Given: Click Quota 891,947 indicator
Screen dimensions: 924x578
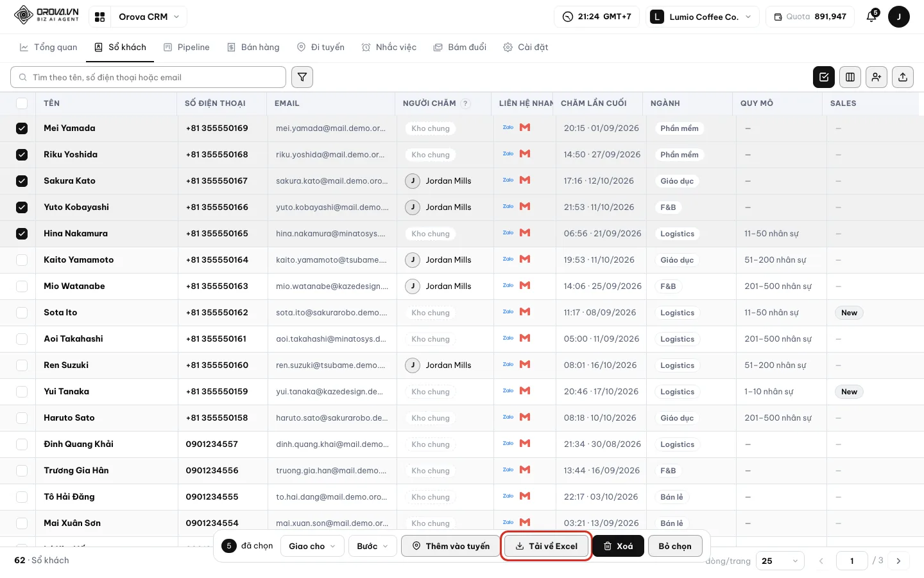Looking at the screenshot, I should coord(810,17).
